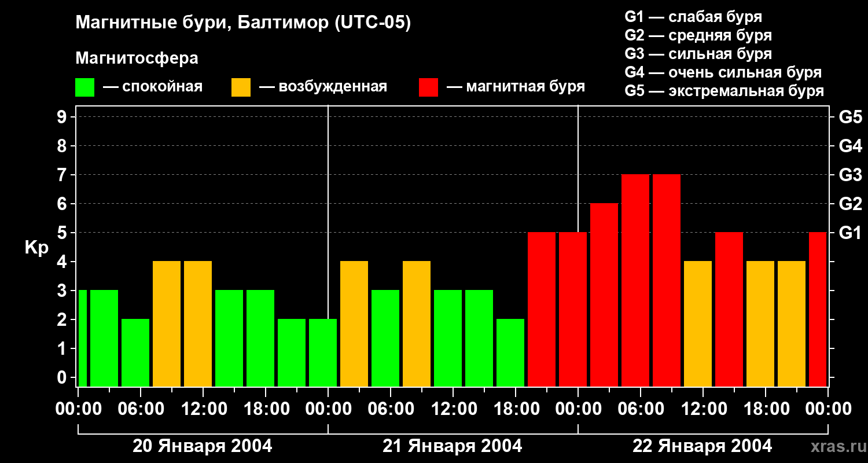
Task: Click the only red bar reaching Kp 6
Action: point(604,295)
